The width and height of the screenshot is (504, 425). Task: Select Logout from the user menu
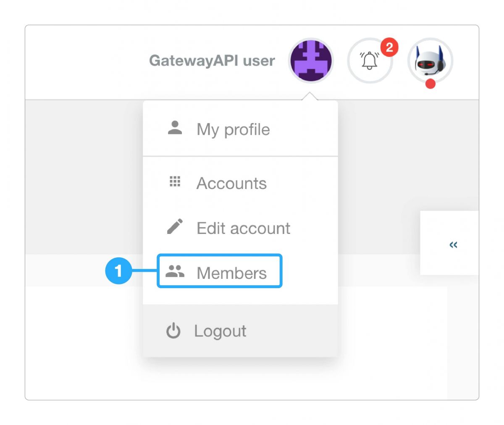coord(220,331)
